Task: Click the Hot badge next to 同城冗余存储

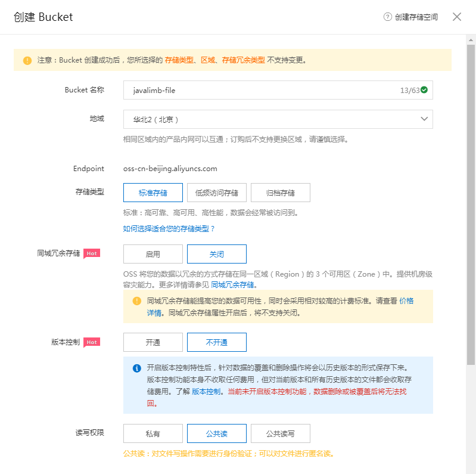Action: 91,253
